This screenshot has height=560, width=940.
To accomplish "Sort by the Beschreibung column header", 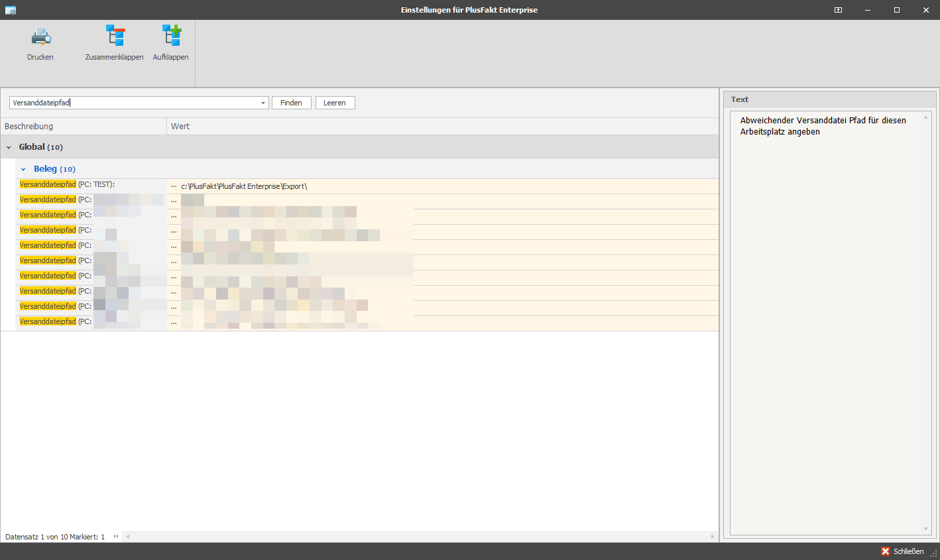I will click(x=84, y=126).
